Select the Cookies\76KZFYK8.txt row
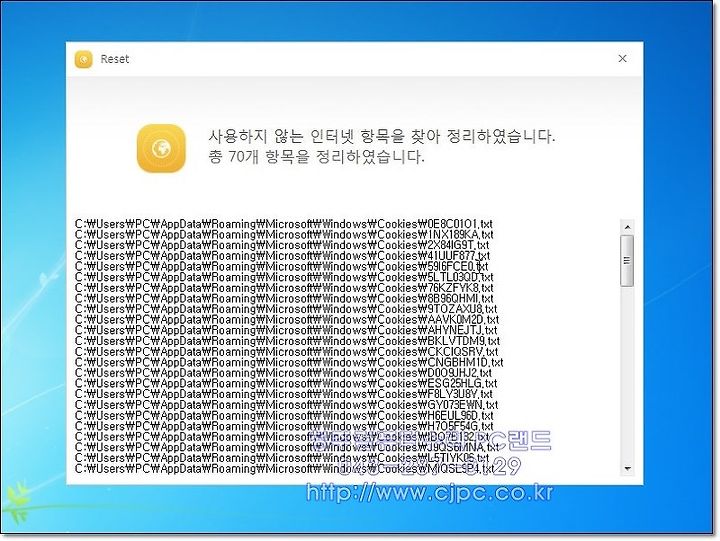This screenshot has height=541, width=720. pyautogui.click(x=284, y=288)
